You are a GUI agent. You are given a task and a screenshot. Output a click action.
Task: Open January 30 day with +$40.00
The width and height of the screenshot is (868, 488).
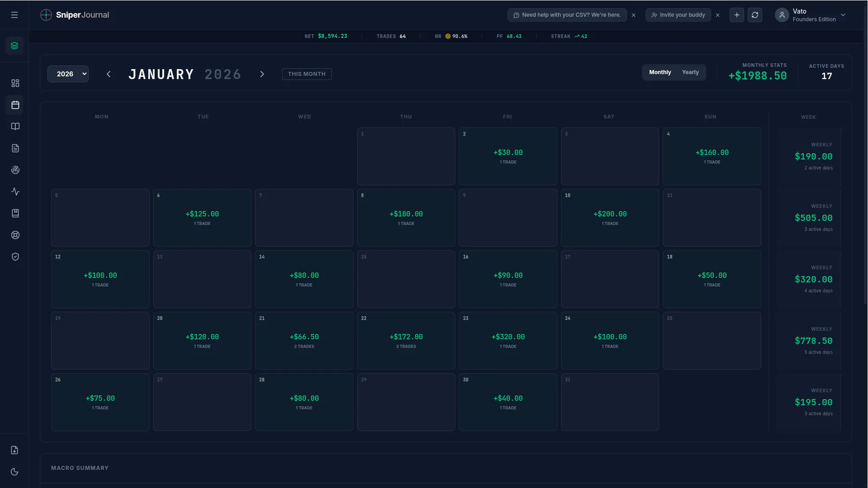coord(508,402)
